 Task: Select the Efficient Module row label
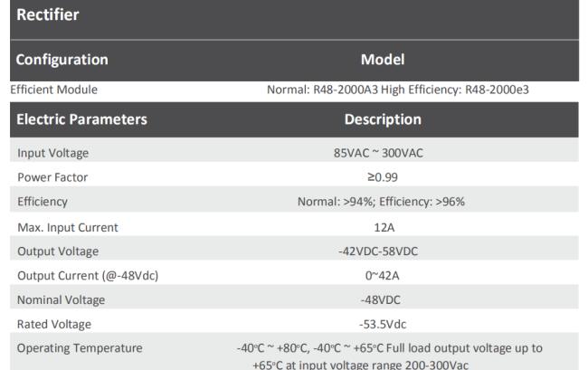(x=53, y=90)
